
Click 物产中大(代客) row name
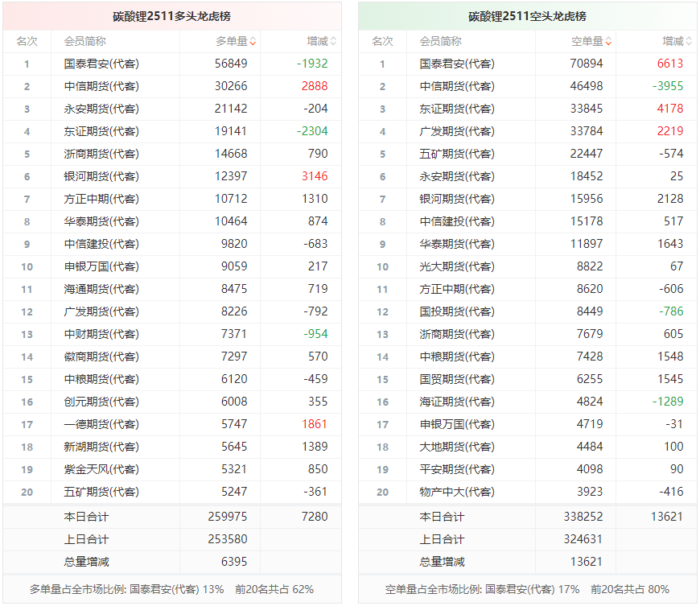pos(457,493)
